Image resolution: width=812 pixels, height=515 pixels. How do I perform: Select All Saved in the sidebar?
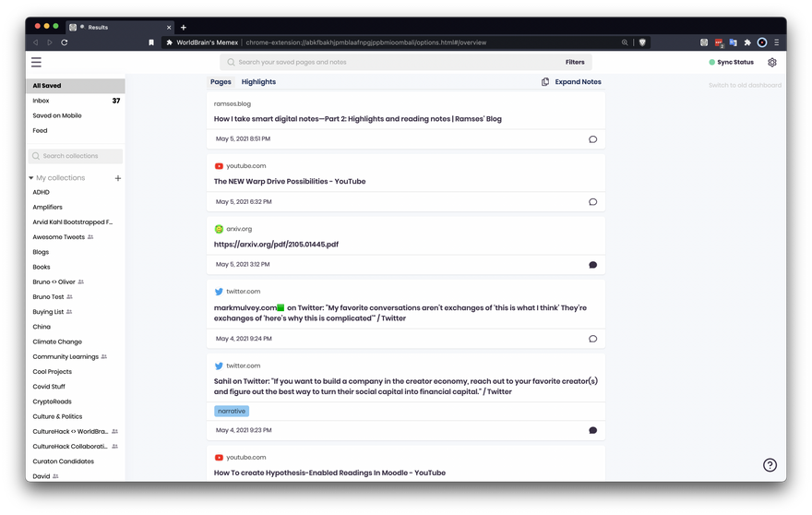pos(76,86)
